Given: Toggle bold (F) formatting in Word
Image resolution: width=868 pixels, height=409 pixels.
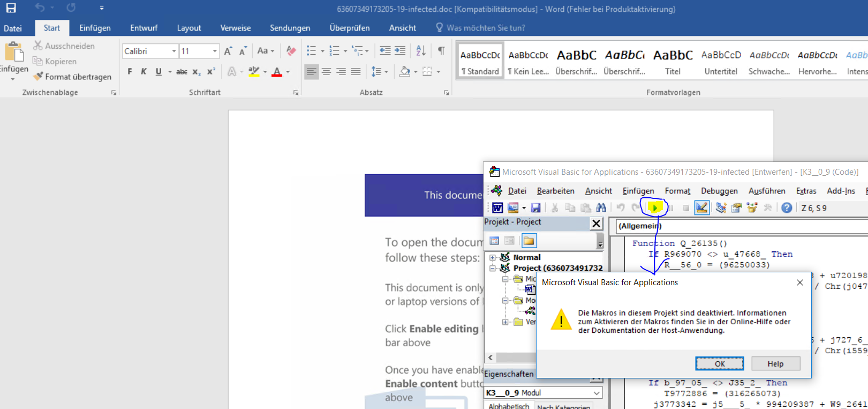Looking at the screenshot, I should 130,71.
